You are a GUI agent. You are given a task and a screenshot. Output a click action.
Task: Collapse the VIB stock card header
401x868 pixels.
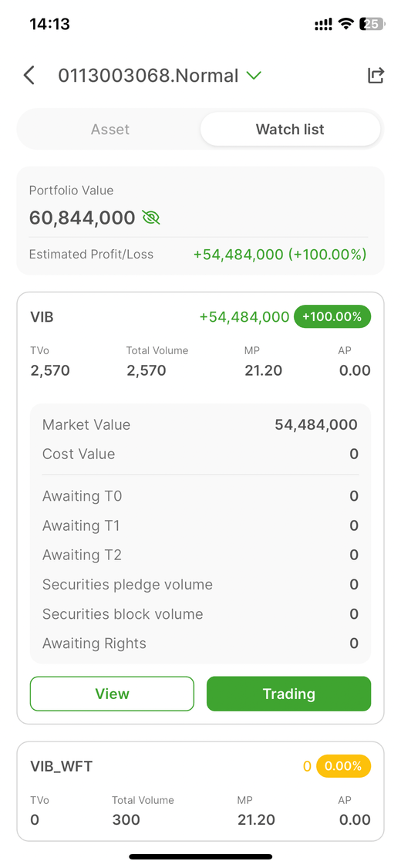pyautogui.click(x=200, y=317)
